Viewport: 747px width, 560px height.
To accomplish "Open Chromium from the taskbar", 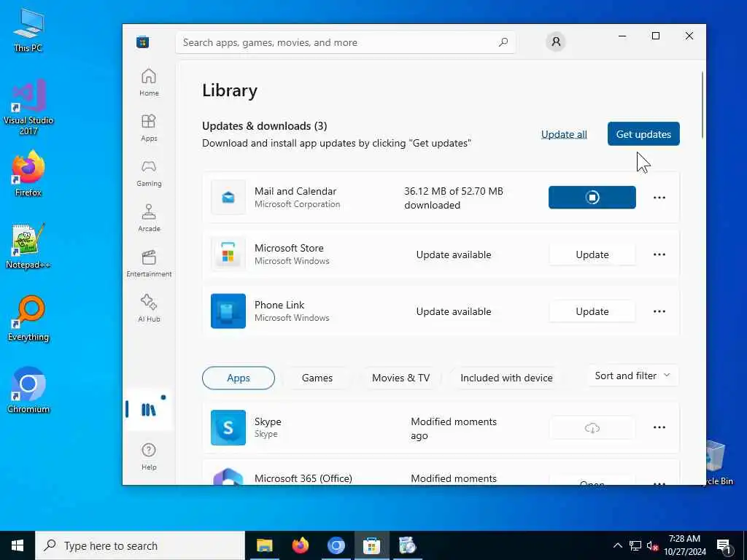I will [336, 545].
